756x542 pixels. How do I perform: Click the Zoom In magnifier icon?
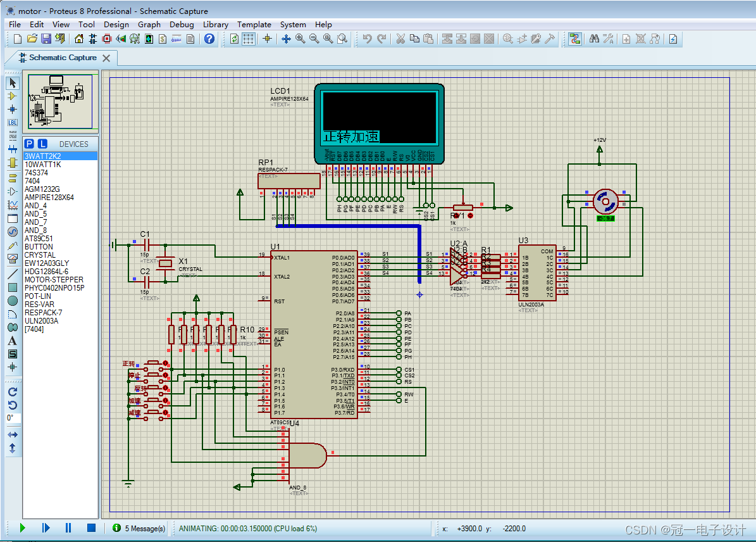[x=300, y=39]
